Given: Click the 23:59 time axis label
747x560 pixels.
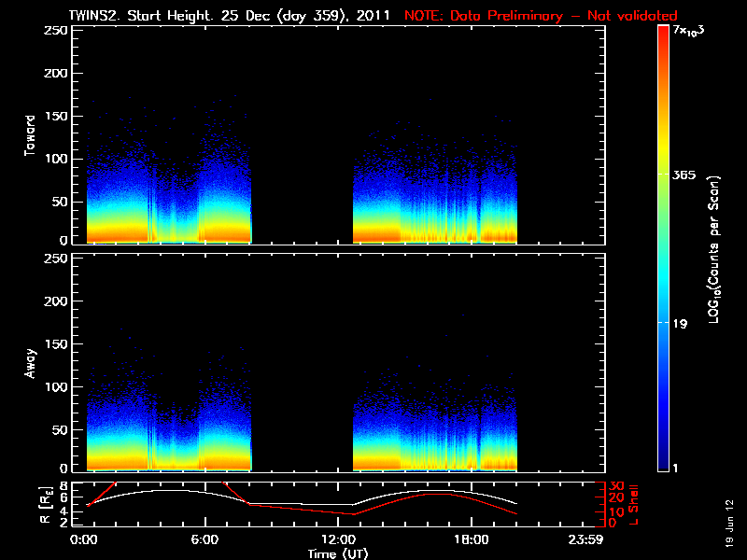Looking at the screenshot, I should click(586, 539).
